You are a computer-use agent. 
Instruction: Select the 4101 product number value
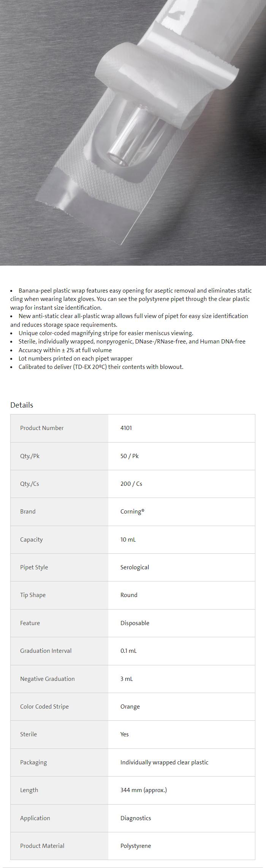tap(126, 428)
